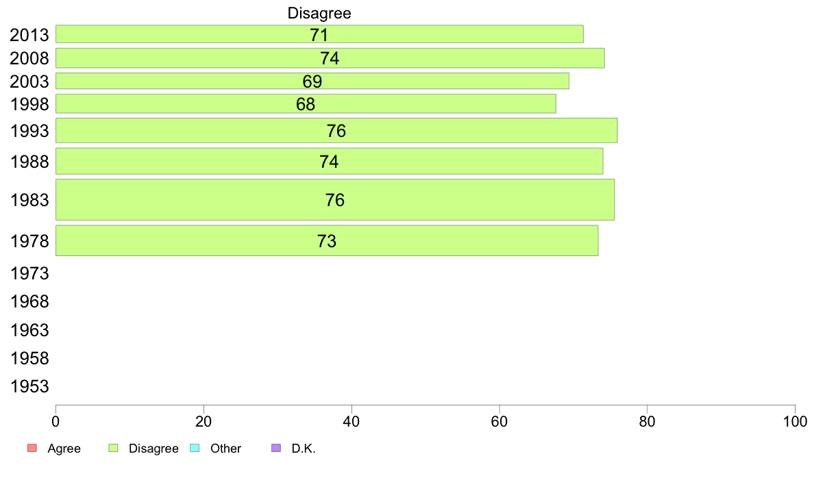Screen dimensions: 814x504
Task: Click the Agree legend text
Action: click(64, 449)
